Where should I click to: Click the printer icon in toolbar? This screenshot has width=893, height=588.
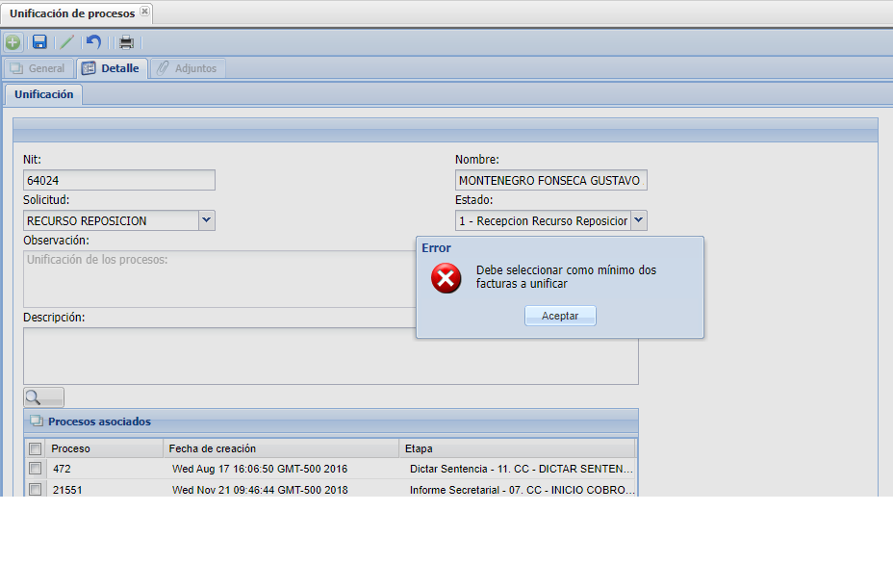[x=126, y=42]
